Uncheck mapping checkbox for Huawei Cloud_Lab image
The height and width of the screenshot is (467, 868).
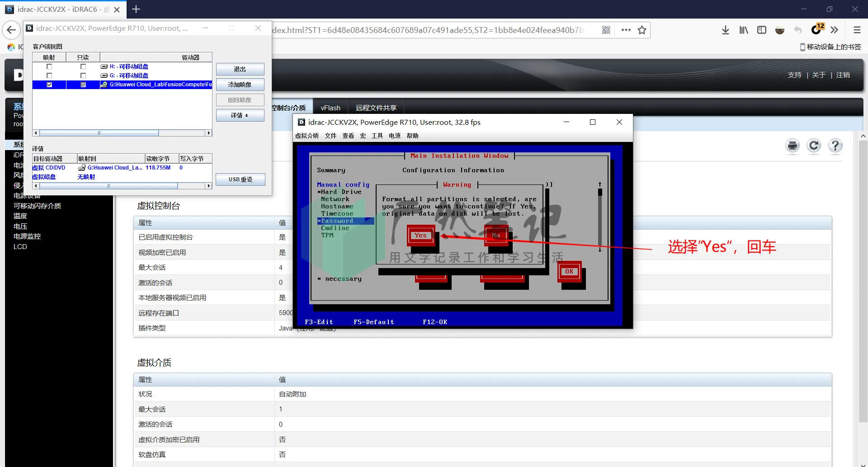click(x=49, y=85)
